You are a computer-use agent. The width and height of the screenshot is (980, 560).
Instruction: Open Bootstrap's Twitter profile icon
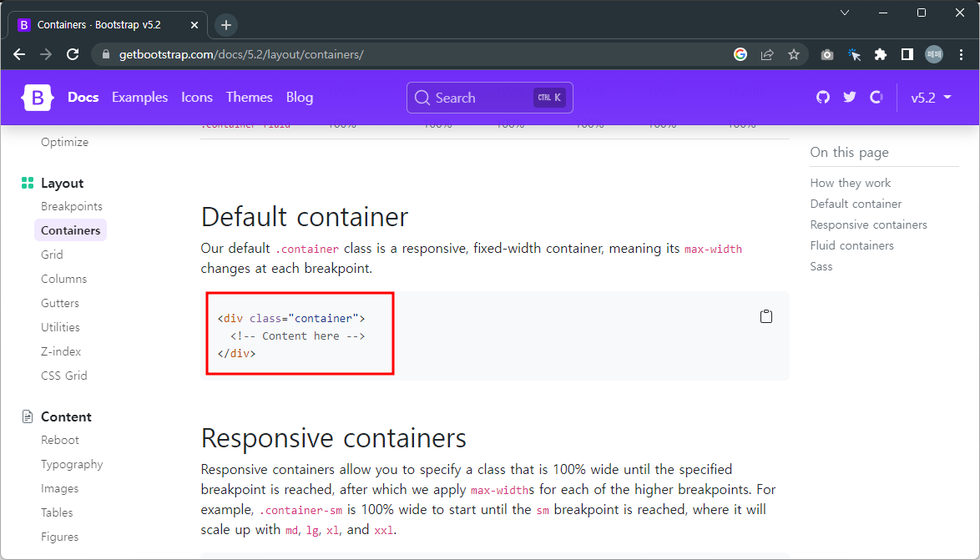tap(849, 98)
